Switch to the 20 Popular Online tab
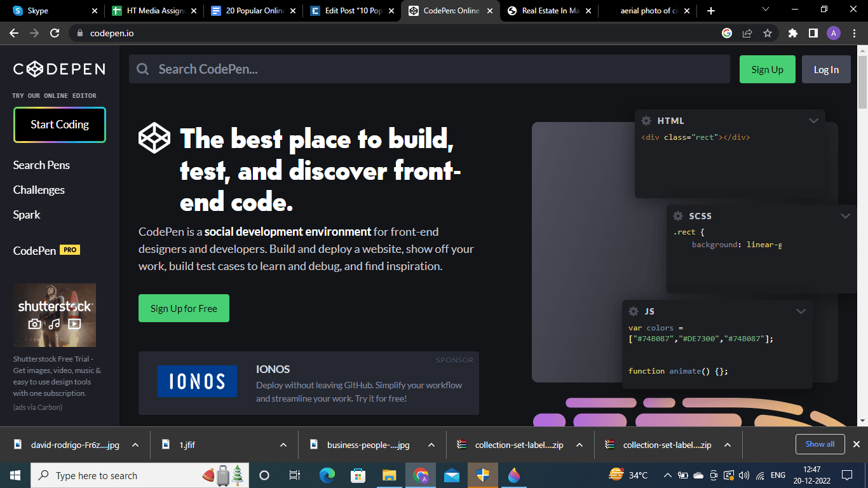Viewport: 868px width, 488px height. [x=254, y=11]
